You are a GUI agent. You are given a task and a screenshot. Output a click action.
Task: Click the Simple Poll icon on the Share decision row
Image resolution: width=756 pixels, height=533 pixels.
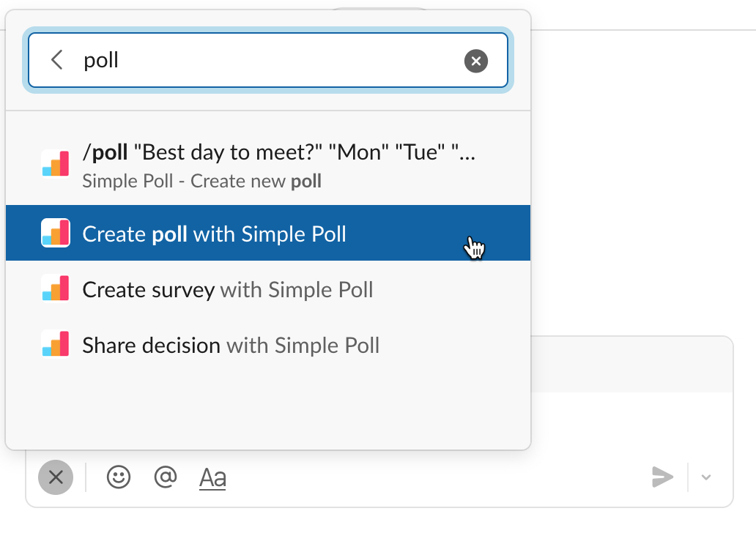[55, 344]
